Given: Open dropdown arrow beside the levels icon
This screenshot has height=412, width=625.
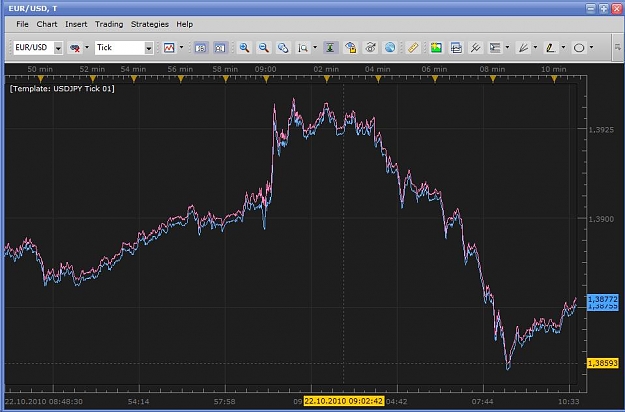Looking at the screenshot, I should [x=507, y=47].
